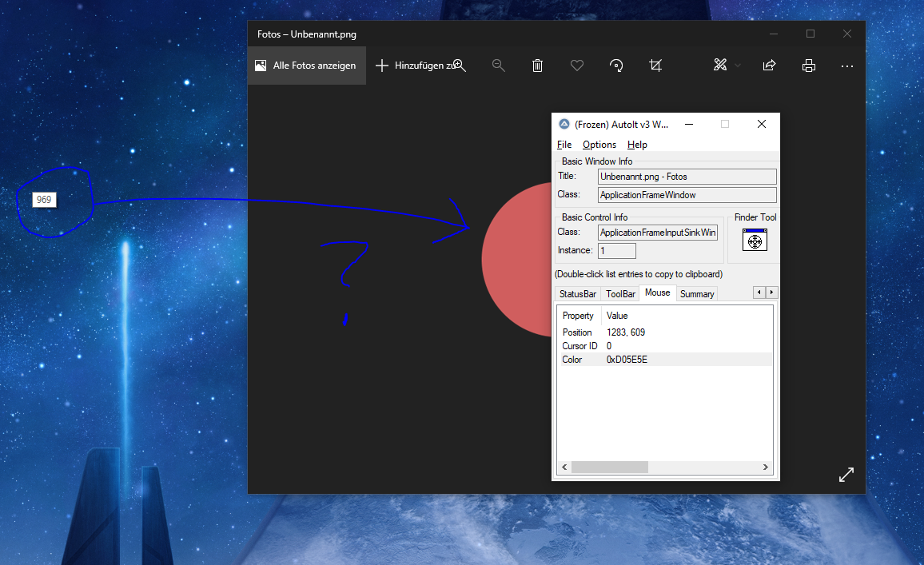Viewport: 924px width, 565px height.
Task: Add photo to favorites with heart icon
Action: pyautogui.click(x=577, y=66)
